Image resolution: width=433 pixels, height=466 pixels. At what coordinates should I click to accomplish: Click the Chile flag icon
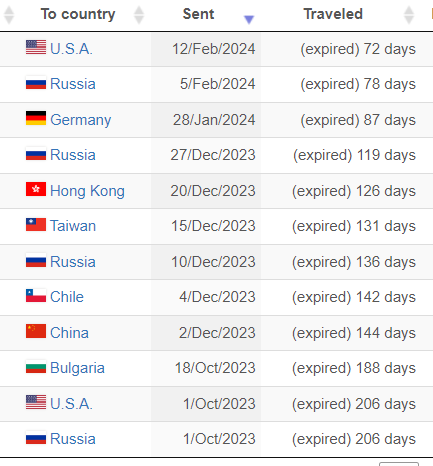coord(36,295)
